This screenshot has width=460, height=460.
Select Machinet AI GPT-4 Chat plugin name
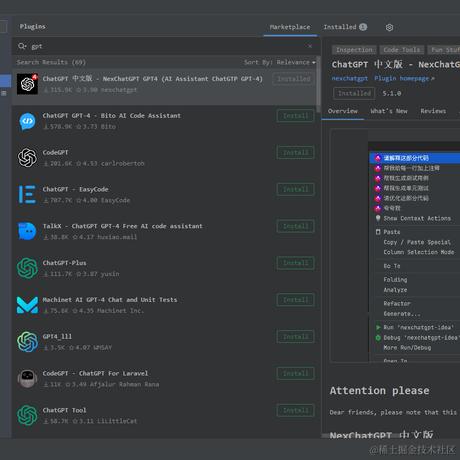pos(110,300)
